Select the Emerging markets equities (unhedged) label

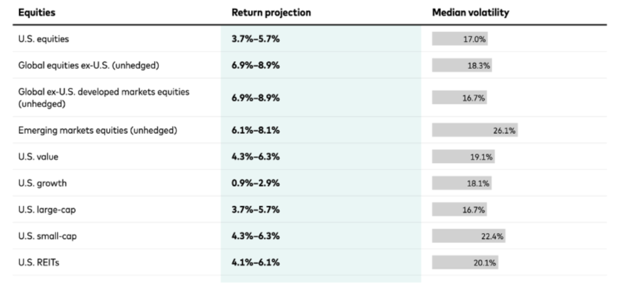pyautogui.click(x=97, y=130)
